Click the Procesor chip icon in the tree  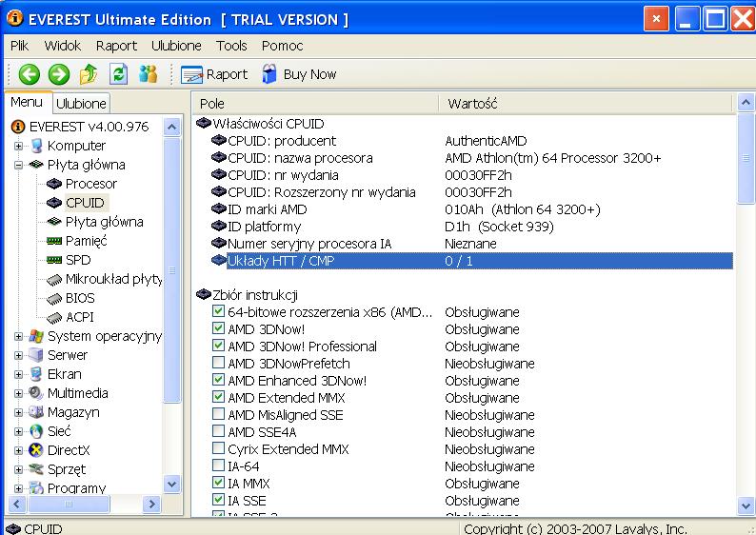coord(54,184)
